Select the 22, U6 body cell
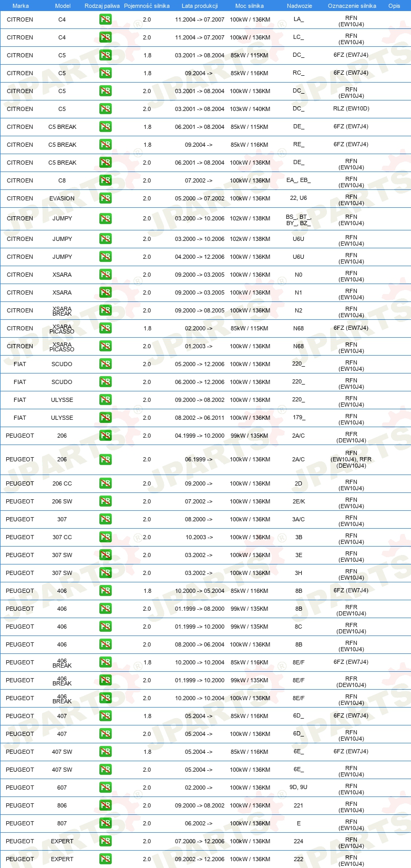This screenshot has height=868, width=411. [299, 198]
